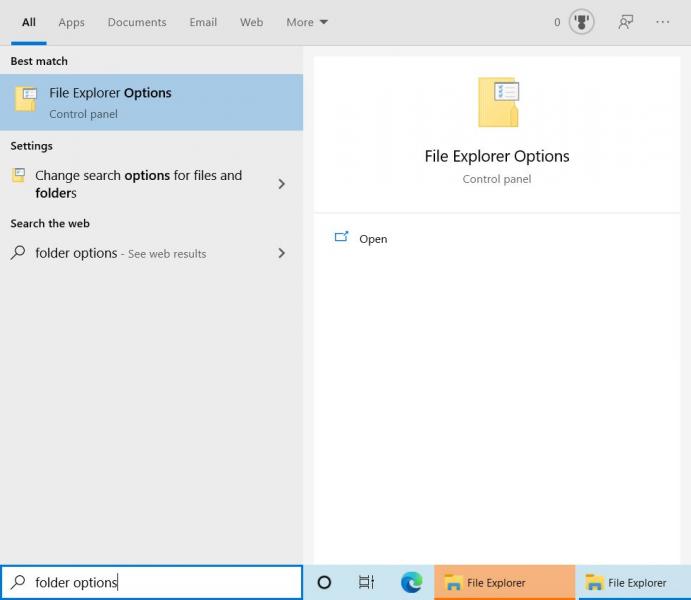Launch Microsoft Edge from the taskbar

click(x=411, y=582)
